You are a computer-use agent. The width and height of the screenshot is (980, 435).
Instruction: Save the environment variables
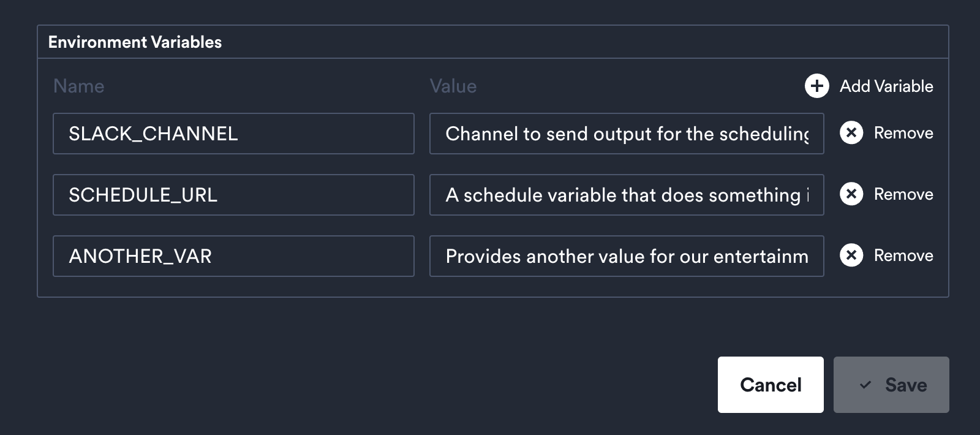coord(891,385)
